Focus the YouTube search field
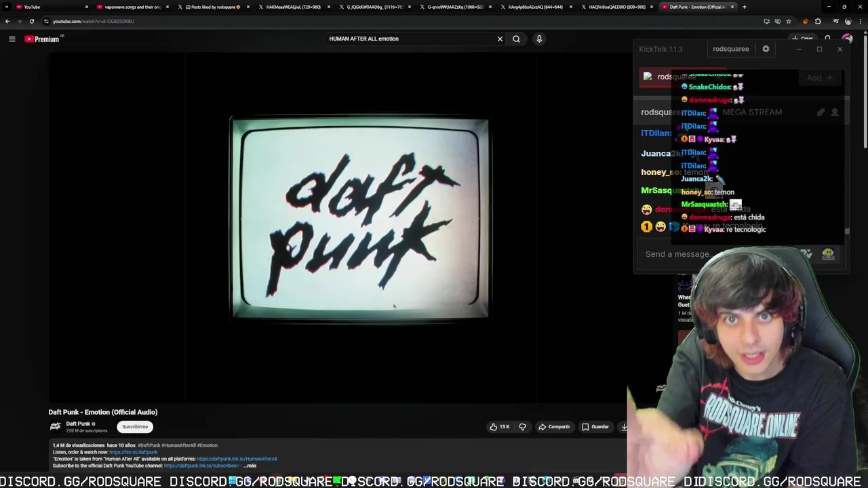Viewport: 868px width, 488px height. click(410, 39)
